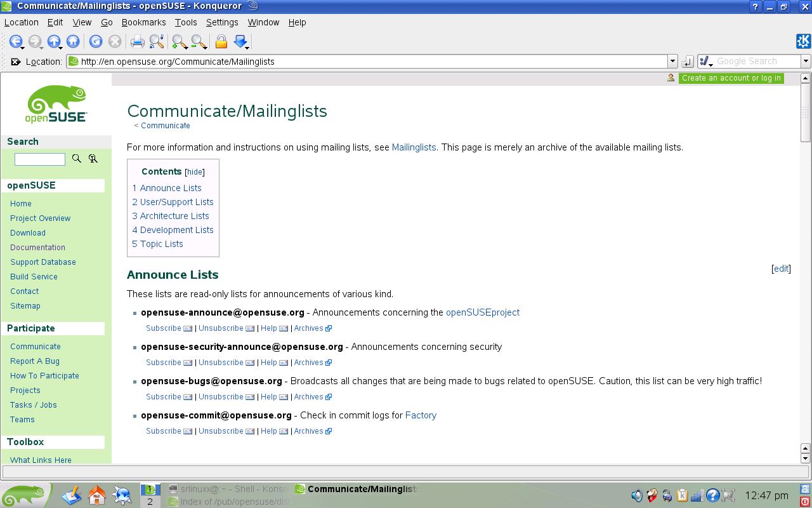The image size is (812, 508).
Task: Click the blue question mark tray icon
Action: (712, 495)
